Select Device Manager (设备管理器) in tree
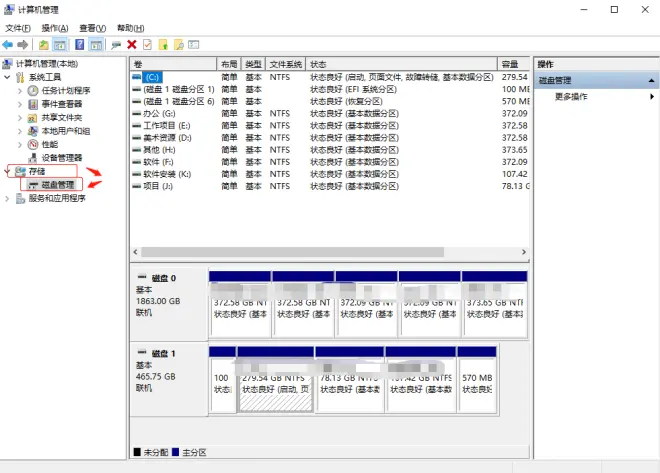This screenshot has width=660, height=473. pos(61,157)
